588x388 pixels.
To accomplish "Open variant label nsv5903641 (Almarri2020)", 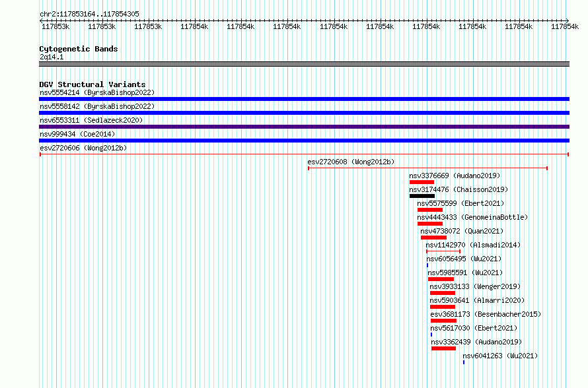I will point(477,300).
